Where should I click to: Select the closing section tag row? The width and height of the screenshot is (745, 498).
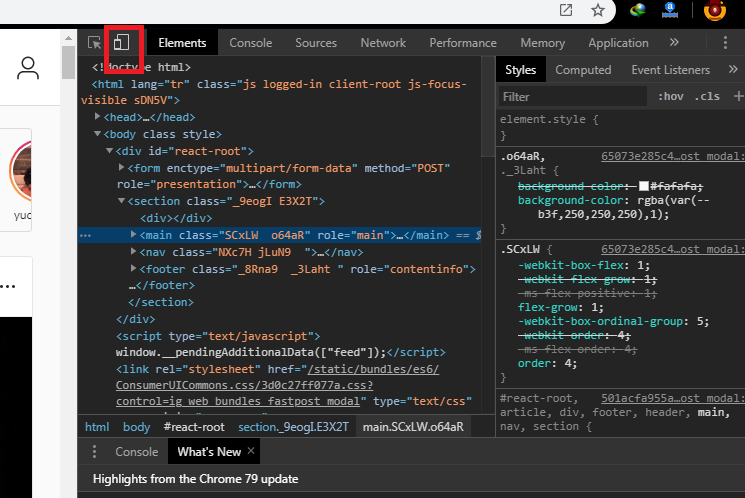(x=161, y=302)
